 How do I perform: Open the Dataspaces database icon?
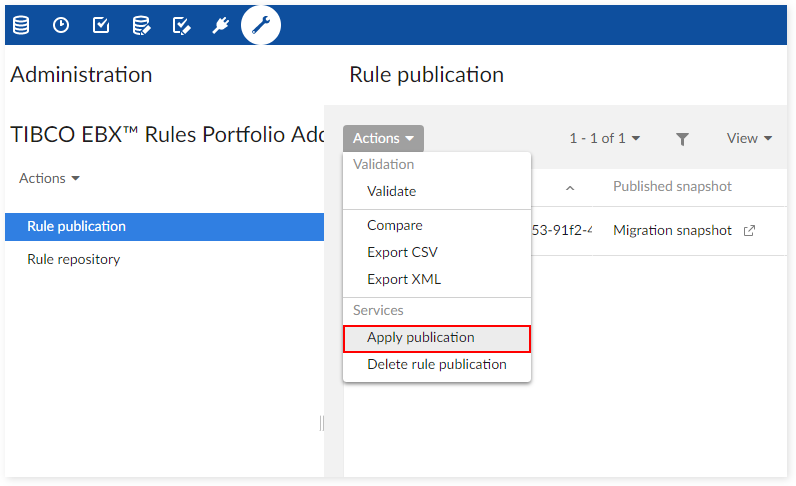coord(21,25)
